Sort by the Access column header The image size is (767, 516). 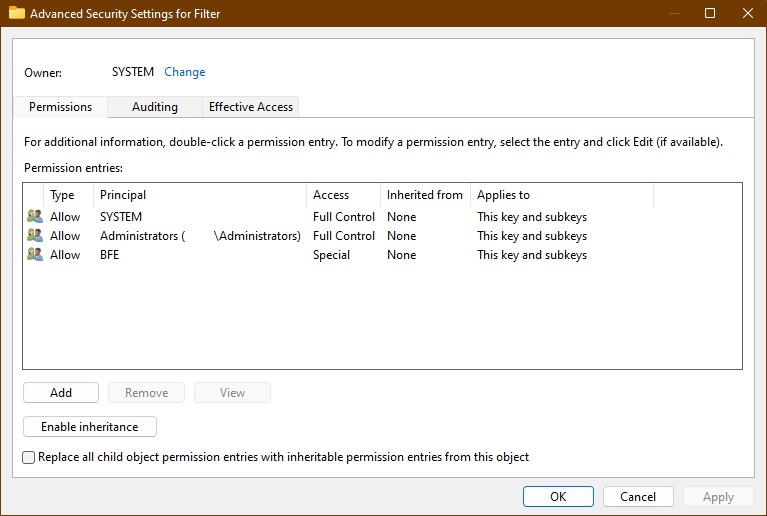coord(343,195)
